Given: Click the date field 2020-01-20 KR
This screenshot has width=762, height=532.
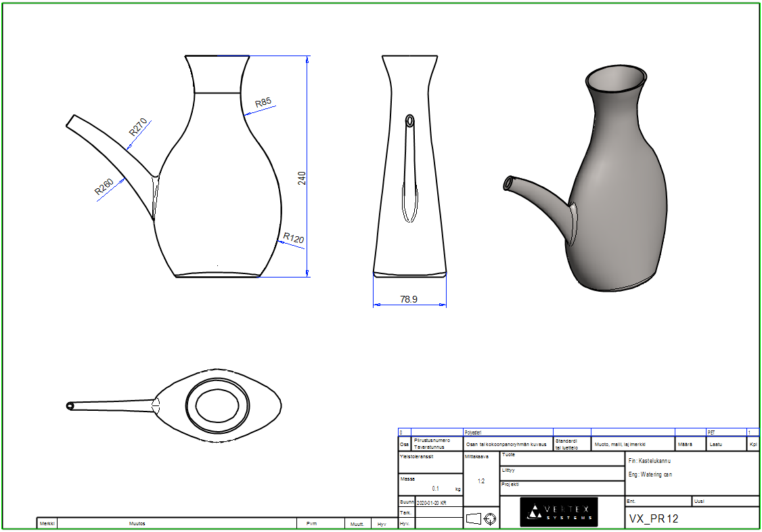Looking at the screenshot, I should 431,503.
